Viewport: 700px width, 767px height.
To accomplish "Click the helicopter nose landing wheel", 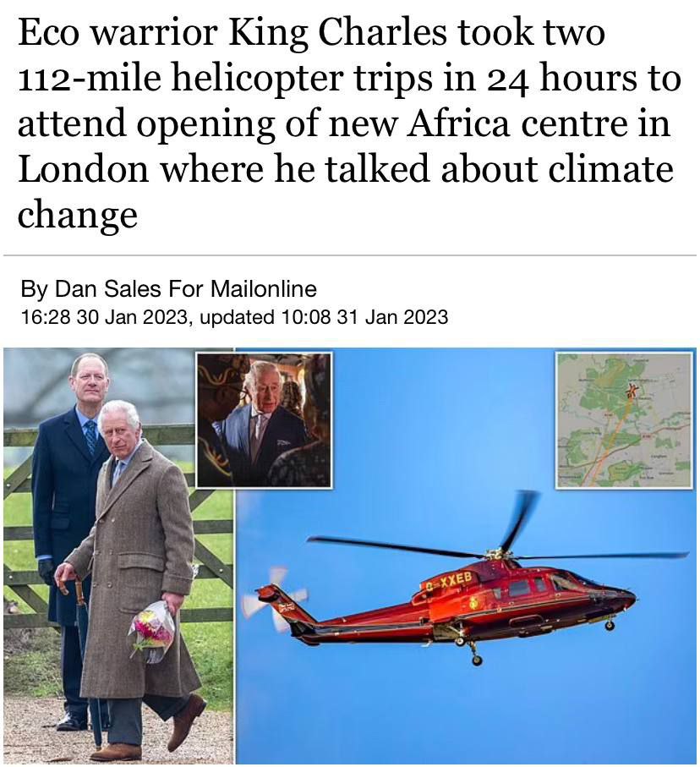I will [x=610, y=625].
